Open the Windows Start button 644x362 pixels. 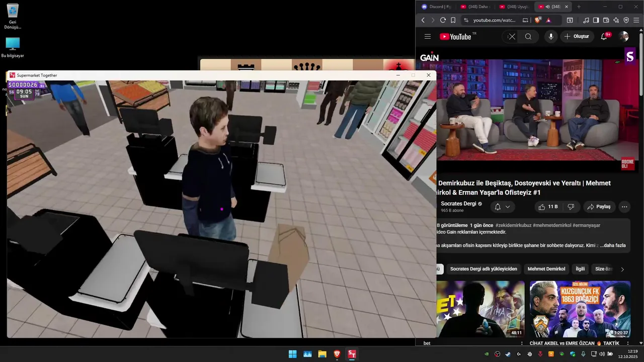tap(292, 354)
